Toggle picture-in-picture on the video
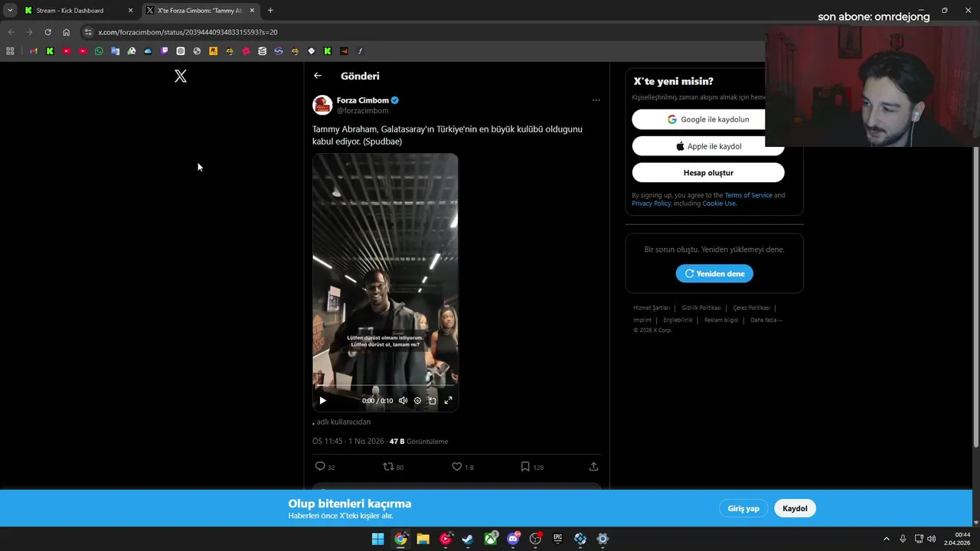The width and height of the screenshot is (980, 551). pos(432,400)
